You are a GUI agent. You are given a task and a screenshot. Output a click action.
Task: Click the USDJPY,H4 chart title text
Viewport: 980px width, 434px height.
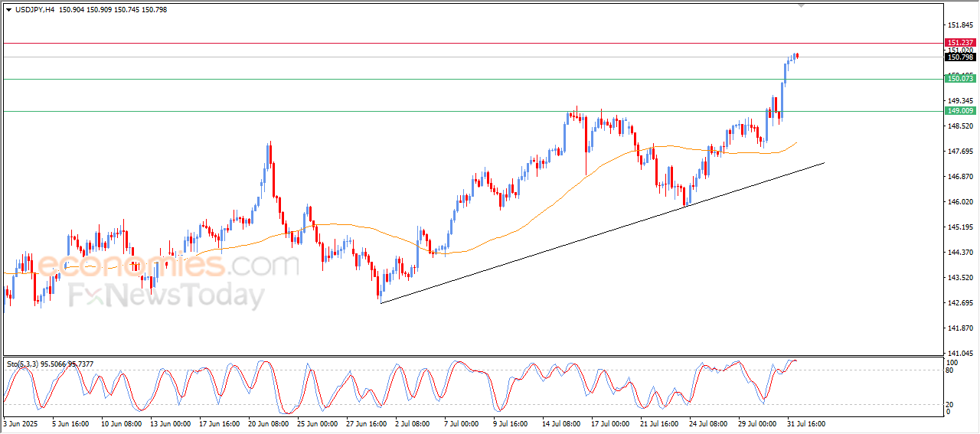(x=34, y=9)
